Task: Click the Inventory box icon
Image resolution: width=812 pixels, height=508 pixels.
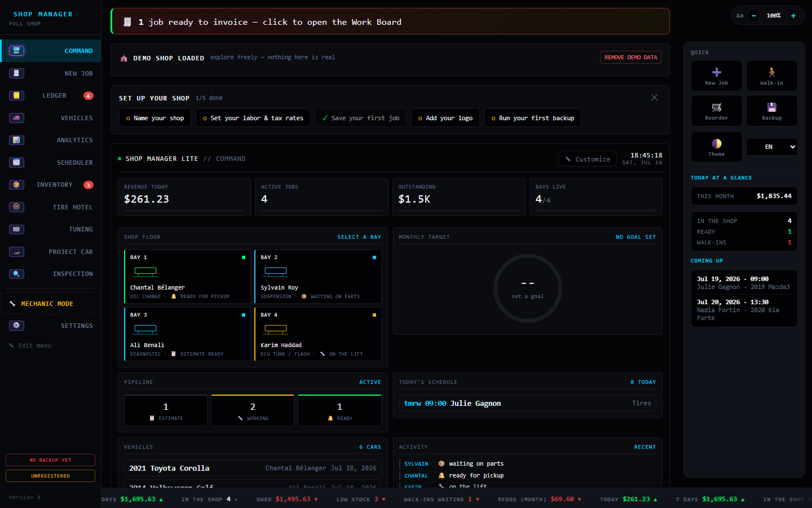Action: [x=16, y=185]
